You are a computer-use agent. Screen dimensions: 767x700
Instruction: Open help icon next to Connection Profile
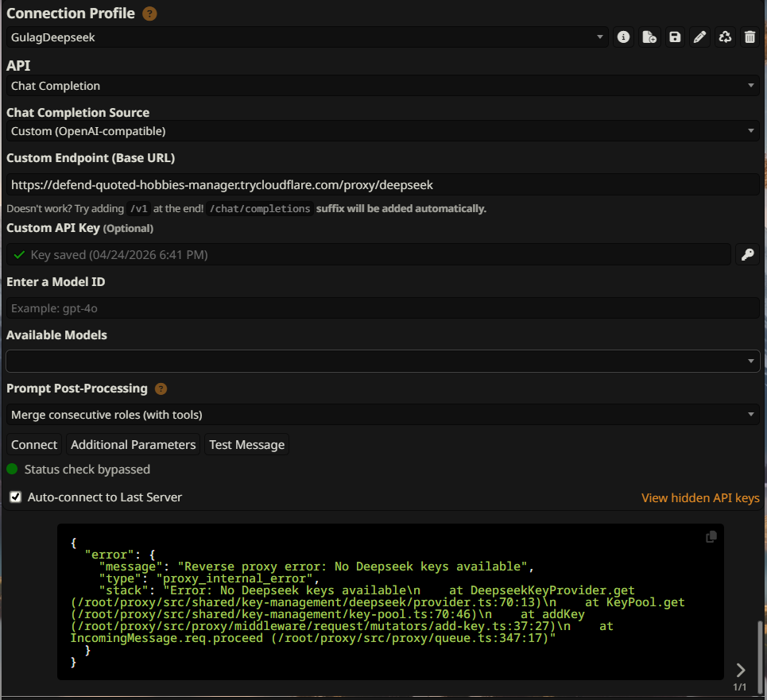point(149,14)
